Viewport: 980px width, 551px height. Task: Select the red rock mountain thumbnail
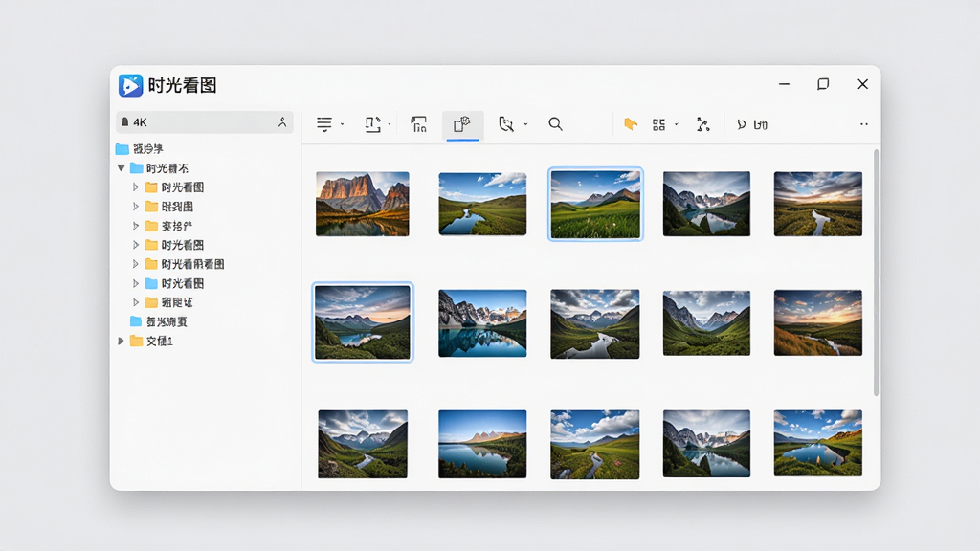point(363,205)
